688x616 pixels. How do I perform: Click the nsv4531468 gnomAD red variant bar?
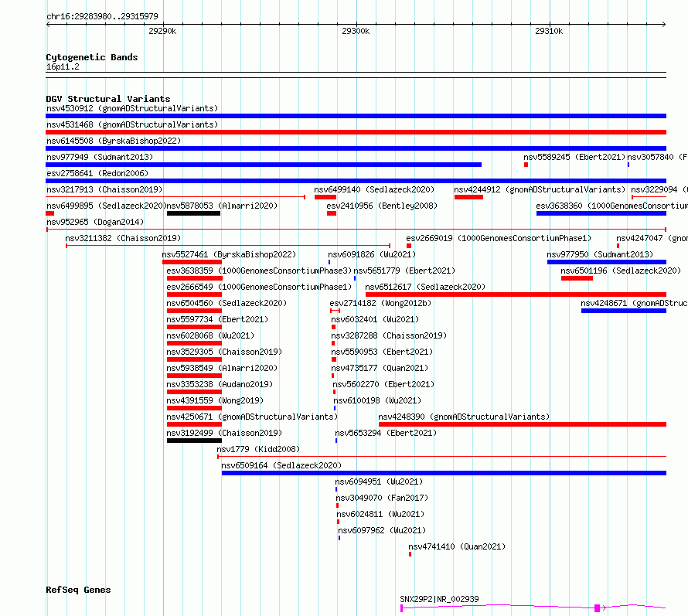pyautogui.click(x=356, y=132)
